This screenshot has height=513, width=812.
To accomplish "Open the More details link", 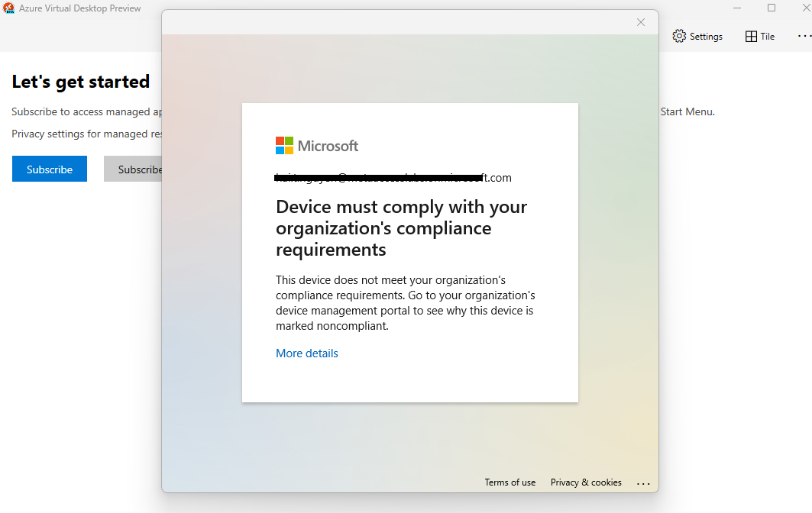I will click(306, 353).
